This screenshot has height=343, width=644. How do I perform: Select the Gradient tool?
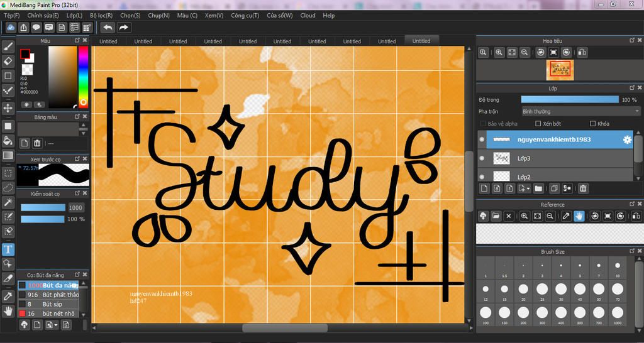click(x=8, y=156)
